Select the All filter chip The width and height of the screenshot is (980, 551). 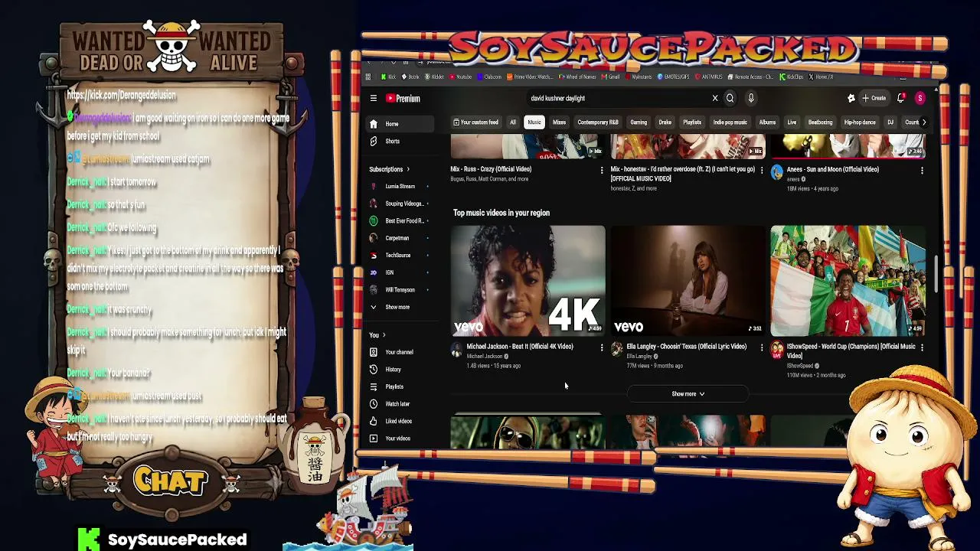pyautogui.click(x=513, y=122)
